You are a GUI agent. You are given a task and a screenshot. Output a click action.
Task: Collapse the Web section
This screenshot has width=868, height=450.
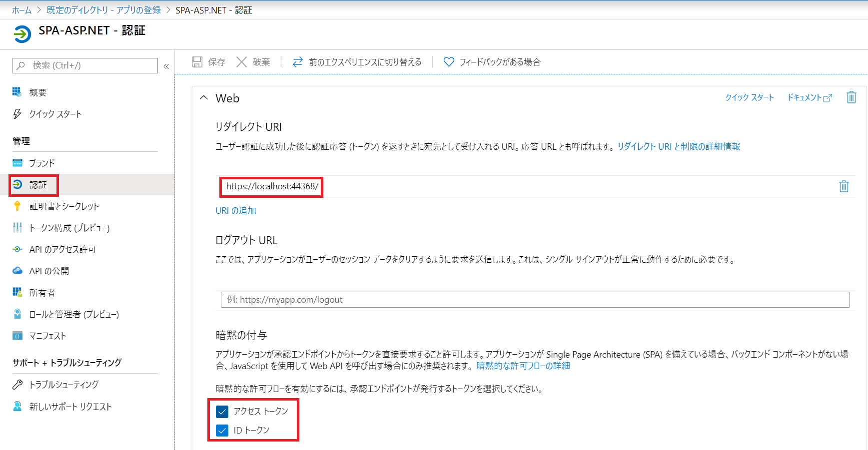[x=204, y=98]
